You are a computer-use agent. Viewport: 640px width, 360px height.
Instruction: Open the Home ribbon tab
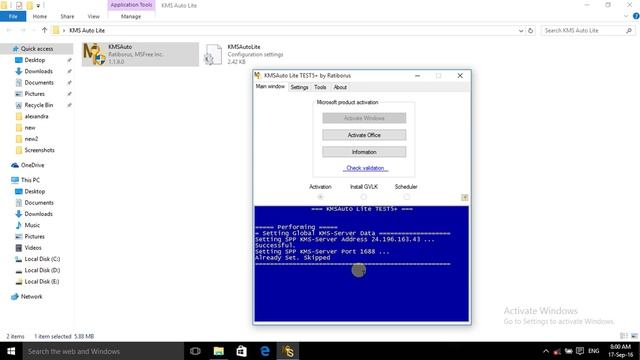pyautogui.click(x=40, y=16)
